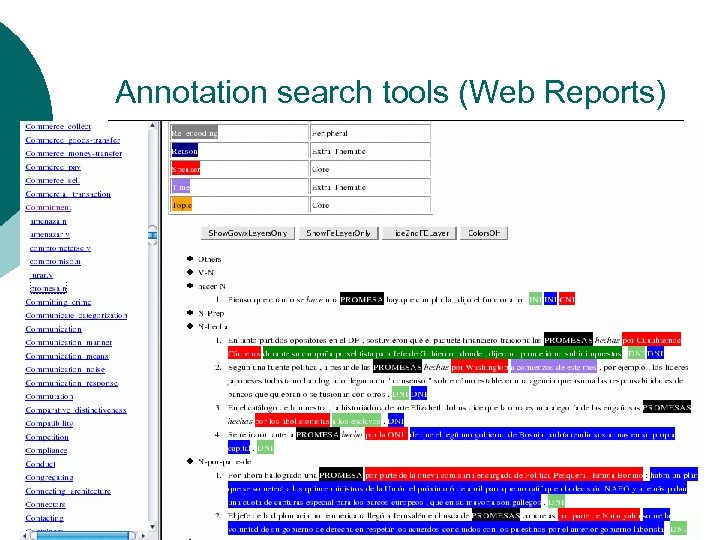Open the Compliance frame link
The image size is (720, 540).
[x=46, y=450]
